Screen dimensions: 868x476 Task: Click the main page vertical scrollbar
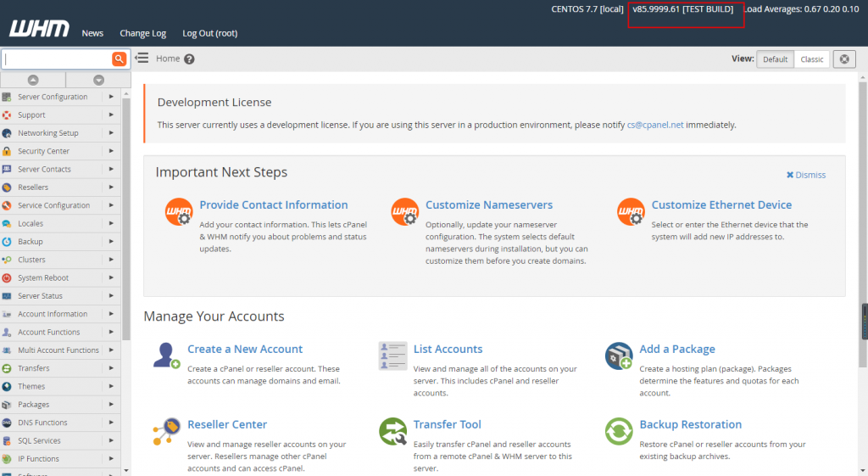coord(862,224)
